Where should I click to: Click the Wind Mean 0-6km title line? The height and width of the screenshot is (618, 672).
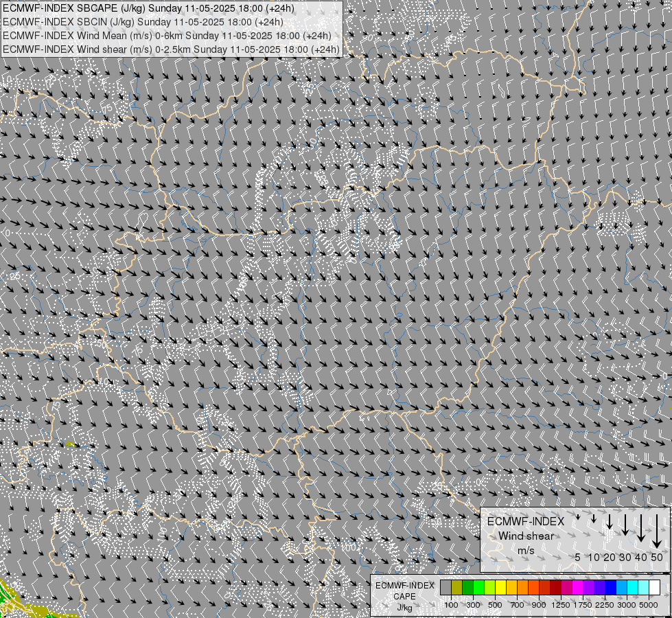click(x=167, y=36)
